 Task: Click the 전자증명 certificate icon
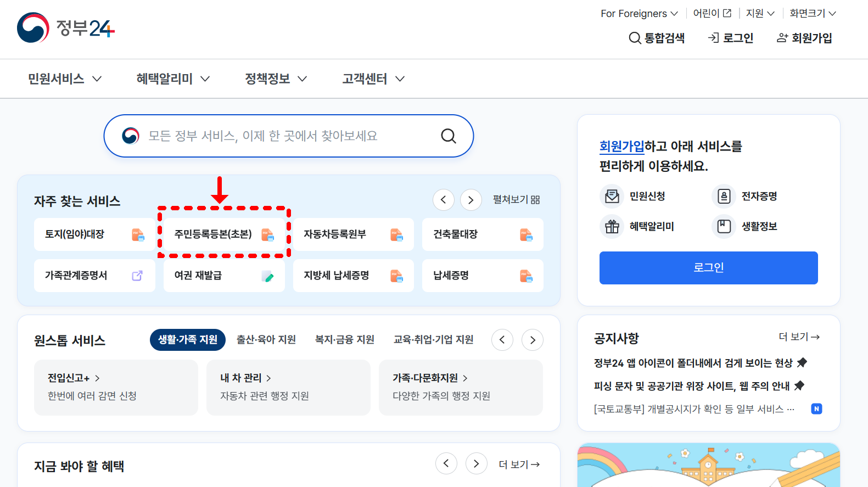point(724,196)
